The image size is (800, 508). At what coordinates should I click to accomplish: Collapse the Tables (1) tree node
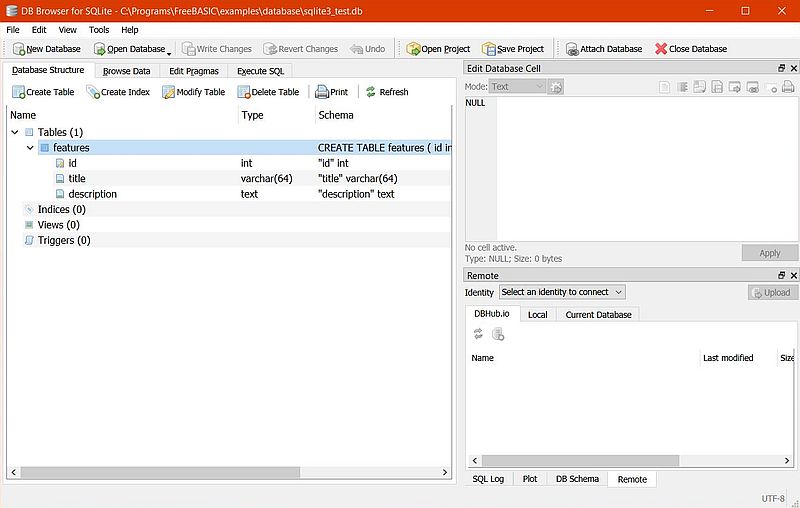click(x=15, y=132)
